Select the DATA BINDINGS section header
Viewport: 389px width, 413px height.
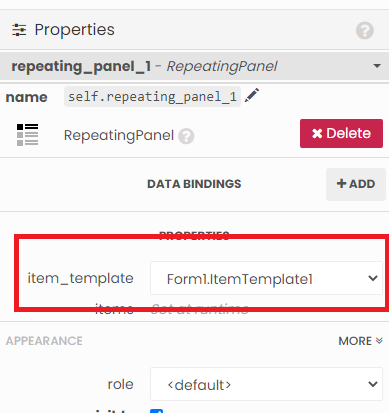click(x=194, y=184)
